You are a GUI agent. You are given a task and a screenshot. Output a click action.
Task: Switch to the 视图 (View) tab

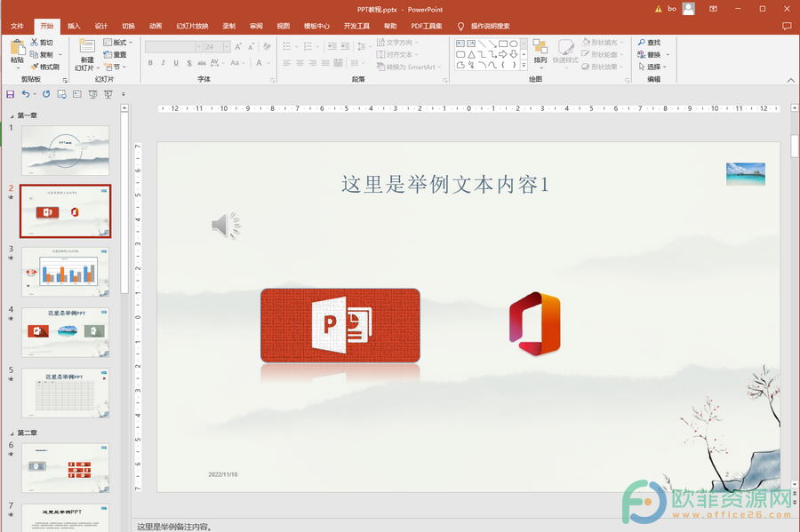tap(284, 26)
